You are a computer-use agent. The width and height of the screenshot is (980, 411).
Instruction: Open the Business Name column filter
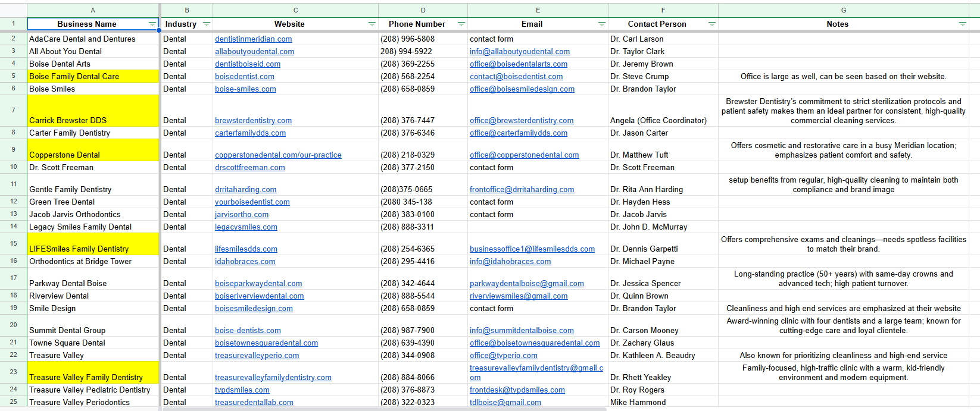(x=152, y=24)
